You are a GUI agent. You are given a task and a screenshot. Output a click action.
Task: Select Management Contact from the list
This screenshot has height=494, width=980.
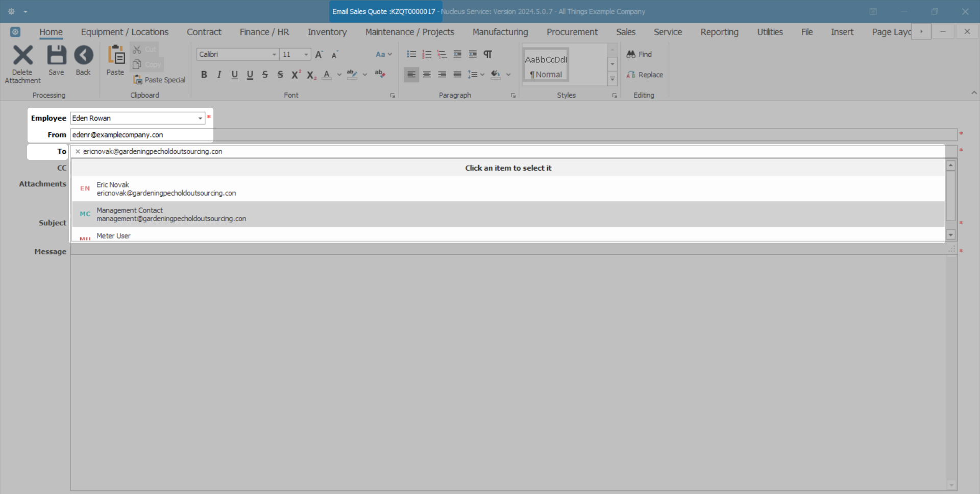click(508, 214)
